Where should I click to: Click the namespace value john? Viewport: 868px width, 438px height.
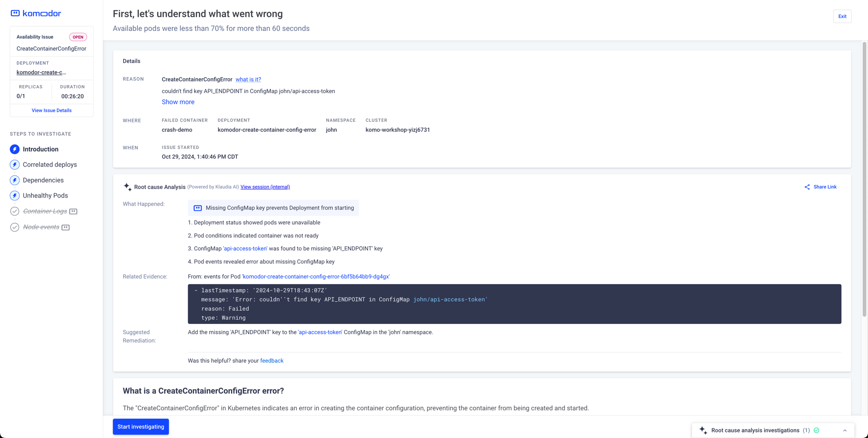coord(331,130)
